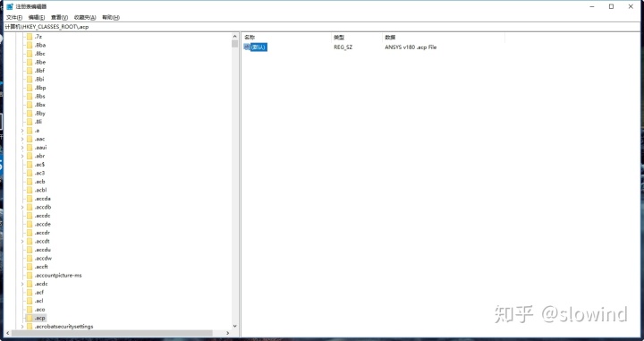This screenshot has width=644, height=341.
Task: Click the folder icon of .8bs key
Action: [30, 96]
